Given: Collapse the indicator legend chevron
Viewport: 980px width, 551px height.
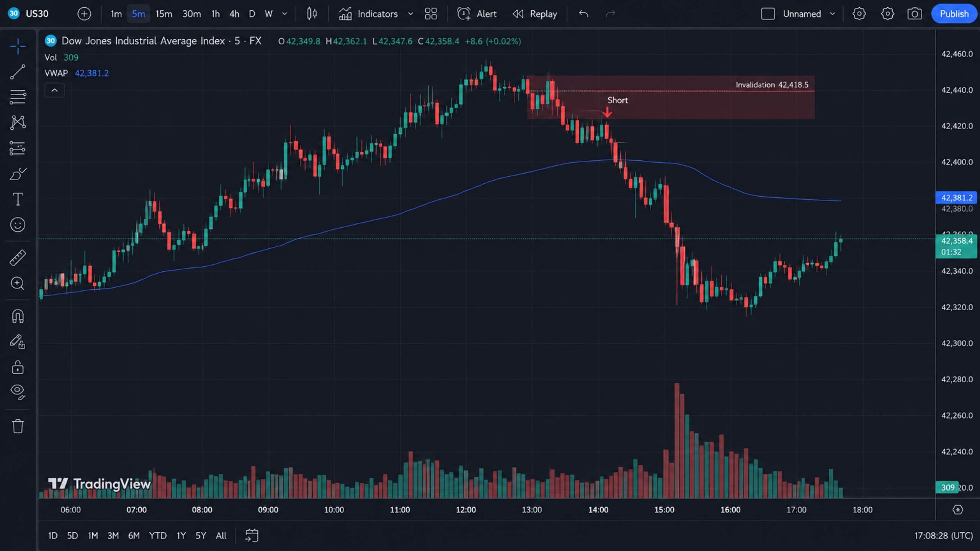Looking at the screenshot, I should pos(54,90).
